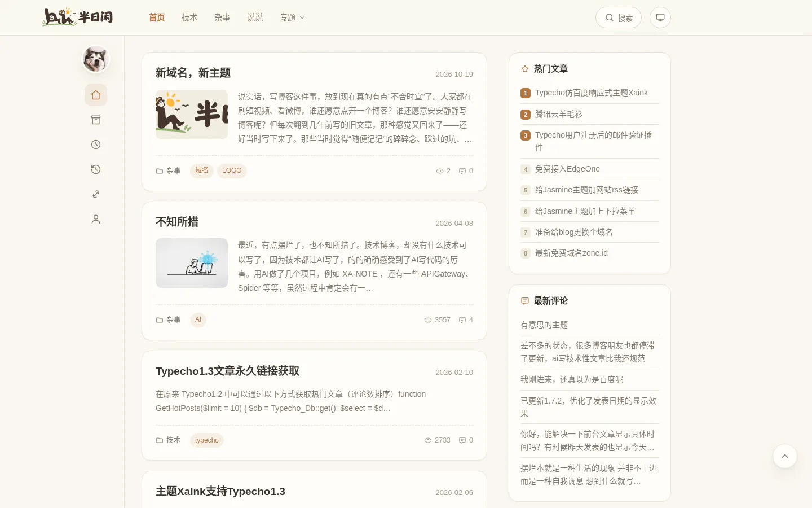Image resolution: width=812 pixels, height=508 pixels.
Task: Click comment icon on 新域名，新主题 post
Action: point(462,171)
